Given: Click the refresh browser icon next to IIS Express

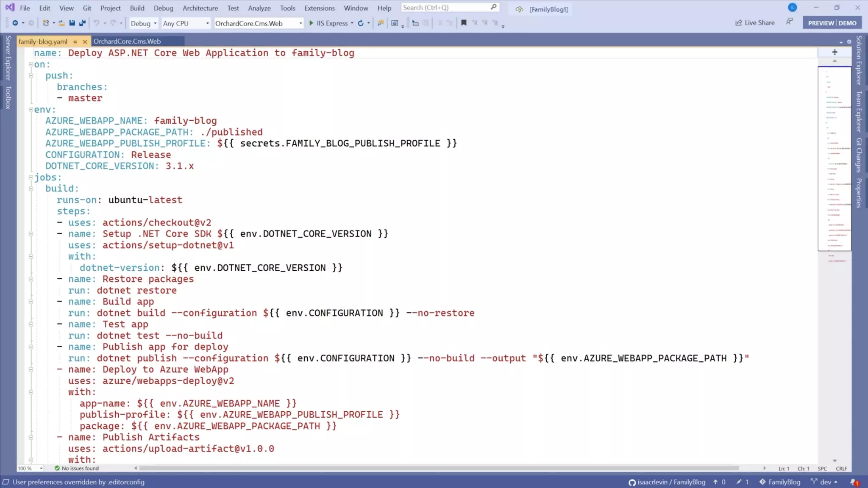Looking at the screenshot, I should click(361, 23).
